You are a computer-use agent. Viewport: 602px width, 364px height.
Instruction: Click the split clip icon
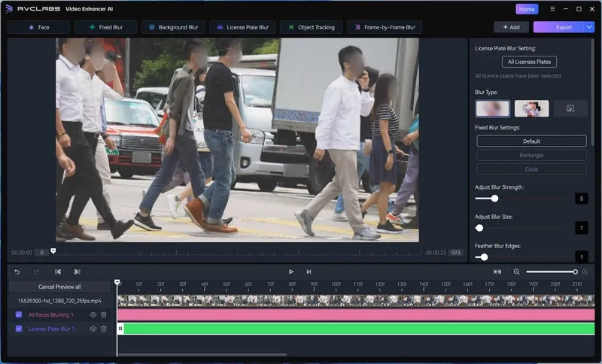pos(58,271)
